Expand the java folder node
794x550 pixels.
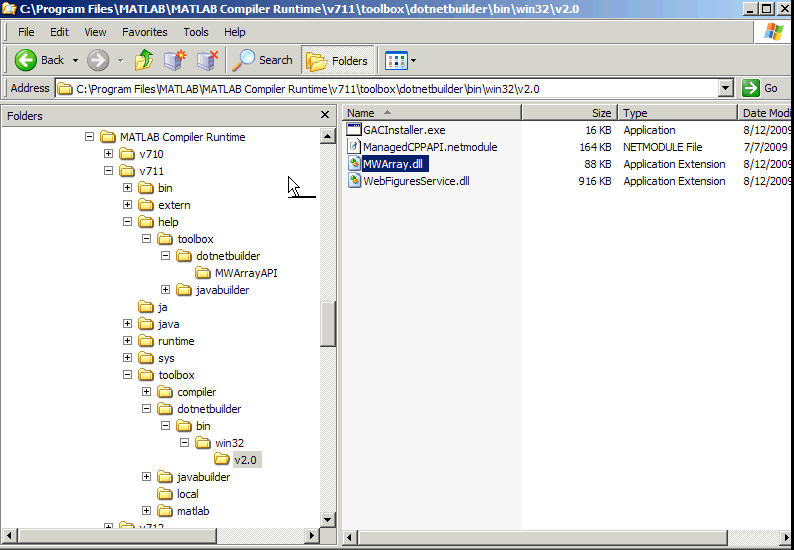[x=128, y=324]
